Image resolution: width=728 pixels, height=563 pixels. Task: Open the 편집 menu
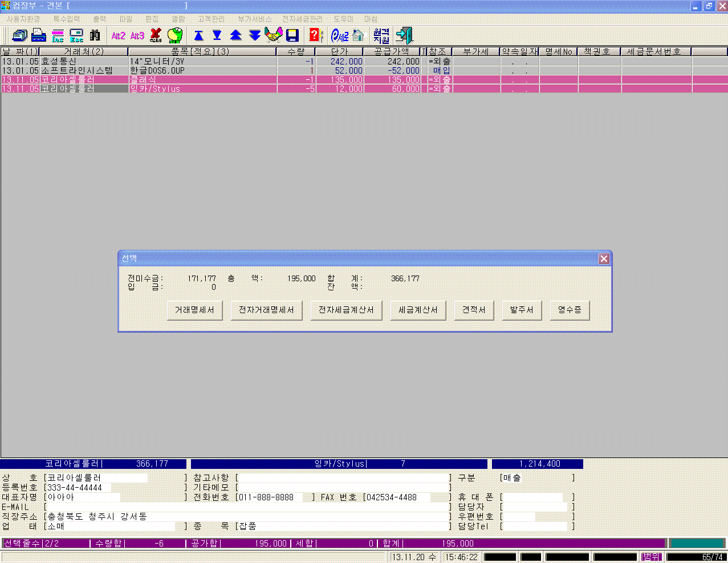point(152,19)
